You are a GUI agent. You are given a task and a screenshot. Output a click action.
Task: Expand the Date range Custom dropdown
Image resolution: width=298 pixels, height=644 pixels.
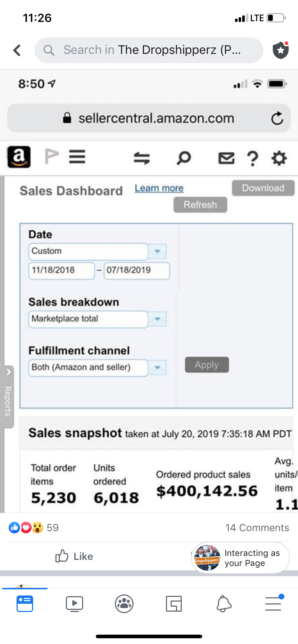tap(157, 251)
